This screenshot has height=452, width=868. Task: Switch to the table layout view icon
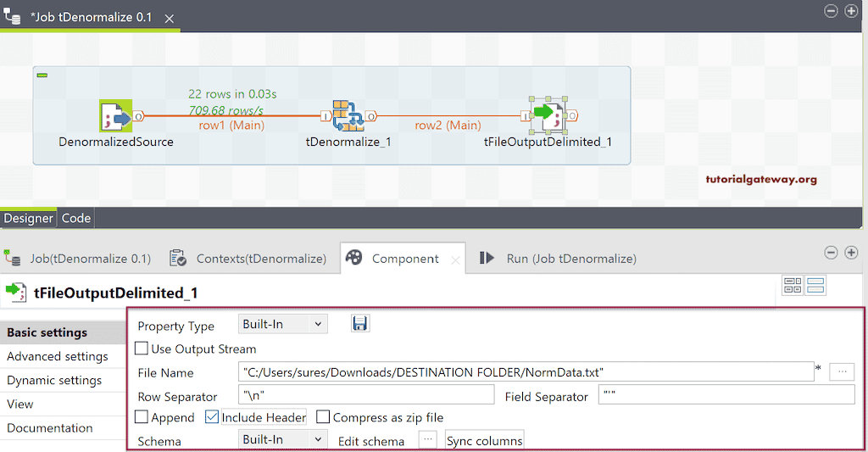pos(793,285)
